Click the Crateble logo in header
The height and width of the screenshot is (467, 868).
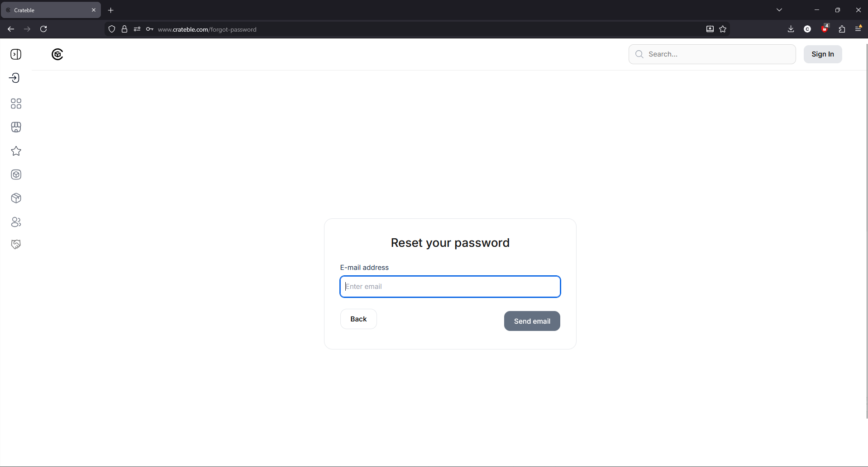(x=57, y=54)
